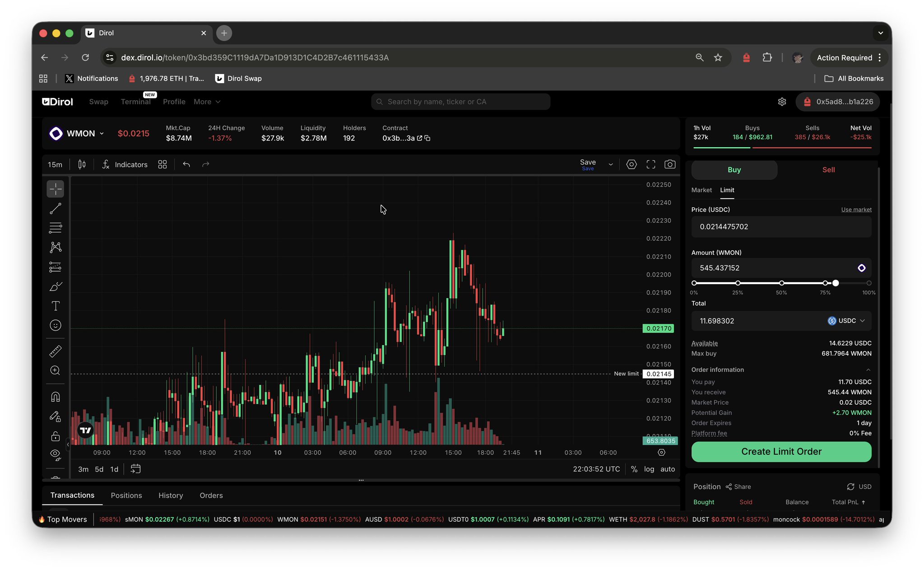Click the Price (USDC) input field
924x570 pixels.
pos(781,227)
